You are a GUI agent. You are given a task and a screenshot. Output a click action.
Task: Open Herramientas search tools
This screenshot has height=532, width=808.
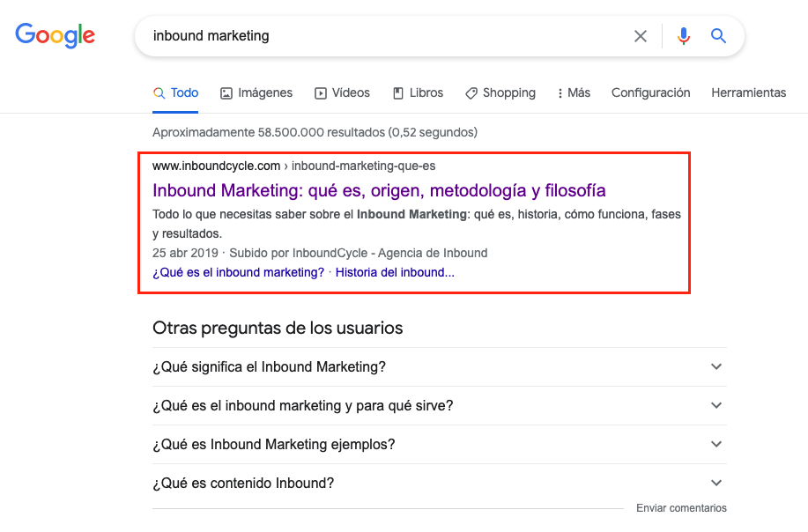tap(749, 92)
